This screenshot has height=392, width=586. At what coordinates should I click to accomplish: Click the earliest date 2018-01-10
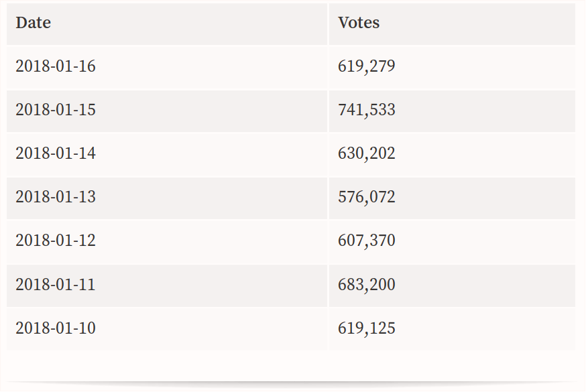click(x=55, y=328)
